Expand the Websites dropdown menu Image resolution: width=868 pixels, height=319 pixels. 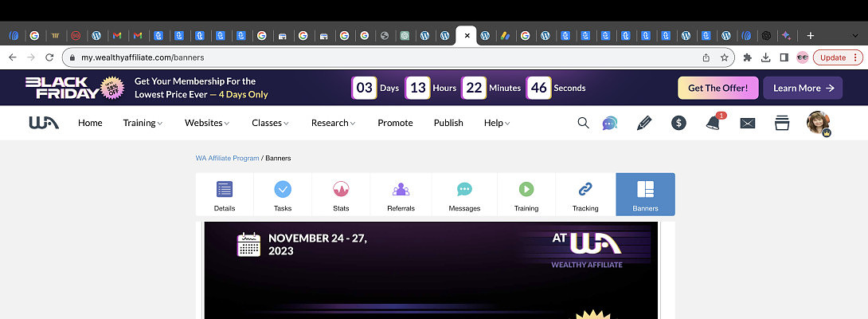click(x=206, y=123)
